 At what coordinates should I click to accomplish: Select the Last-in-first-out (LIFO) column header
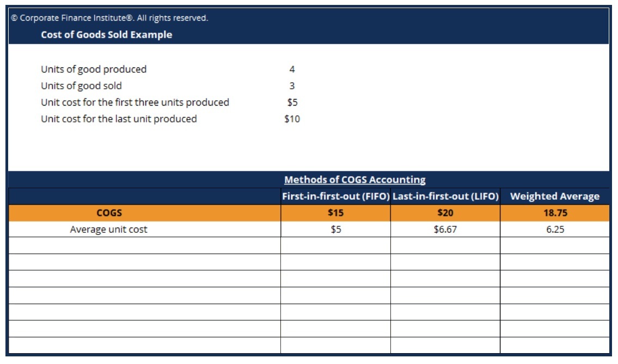pyautogui.click(x=445, y=196)
